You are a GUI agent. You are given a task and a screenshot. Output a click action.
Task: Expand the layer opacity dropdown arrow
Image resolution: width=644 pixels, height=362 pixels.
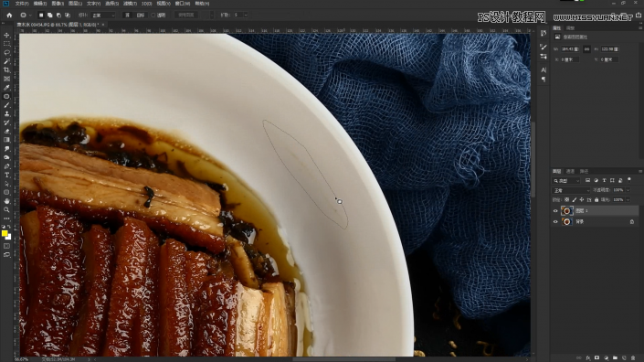pos(628,190)
